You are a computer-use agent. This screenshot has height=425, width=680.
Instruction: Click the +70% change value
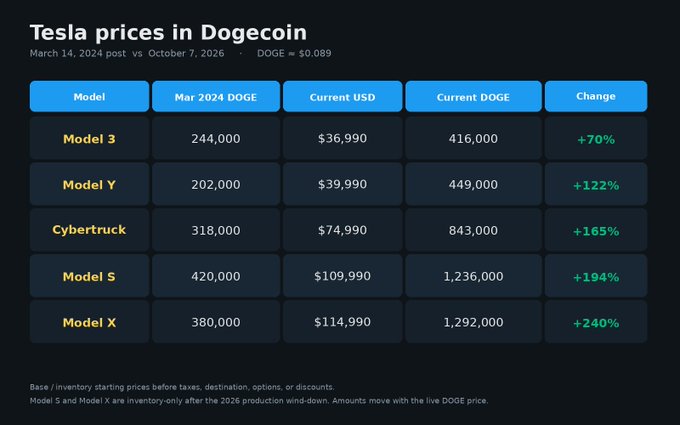(x=596, y=138)
